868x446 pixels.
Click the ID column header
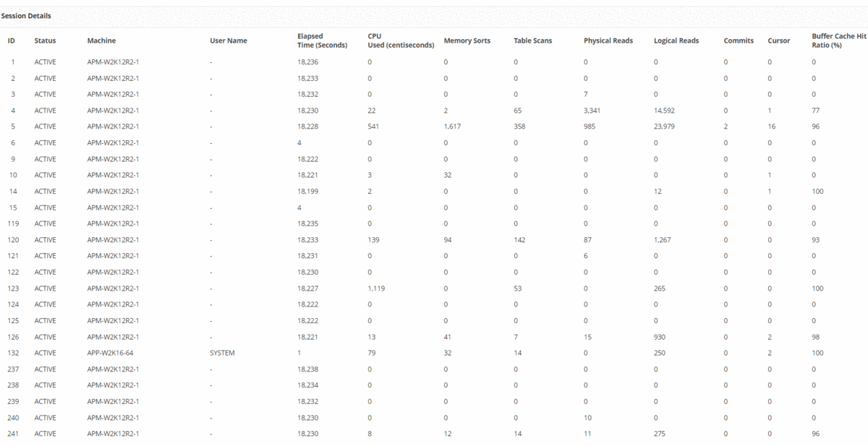click(x=12, y=40)
